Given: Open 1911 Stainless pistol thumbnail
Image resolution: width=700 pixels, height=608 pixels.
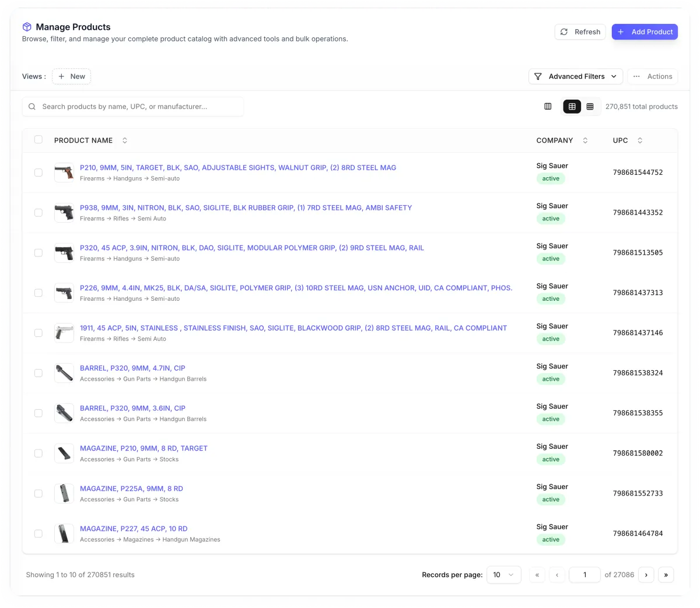Looking at the screenshot, I should click(64, 333).
